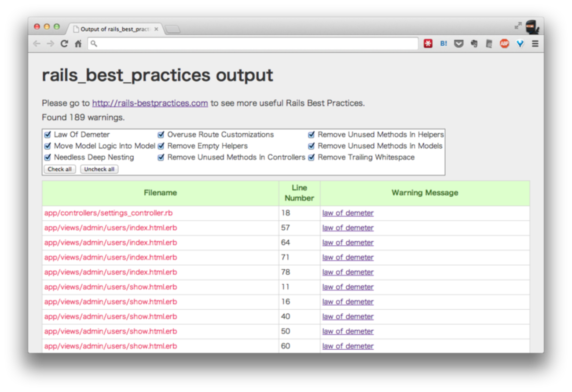Viewport: 572px width, 392px height.
Task: Click the LastPass extension icon
Action: click(x=428, y=44)
